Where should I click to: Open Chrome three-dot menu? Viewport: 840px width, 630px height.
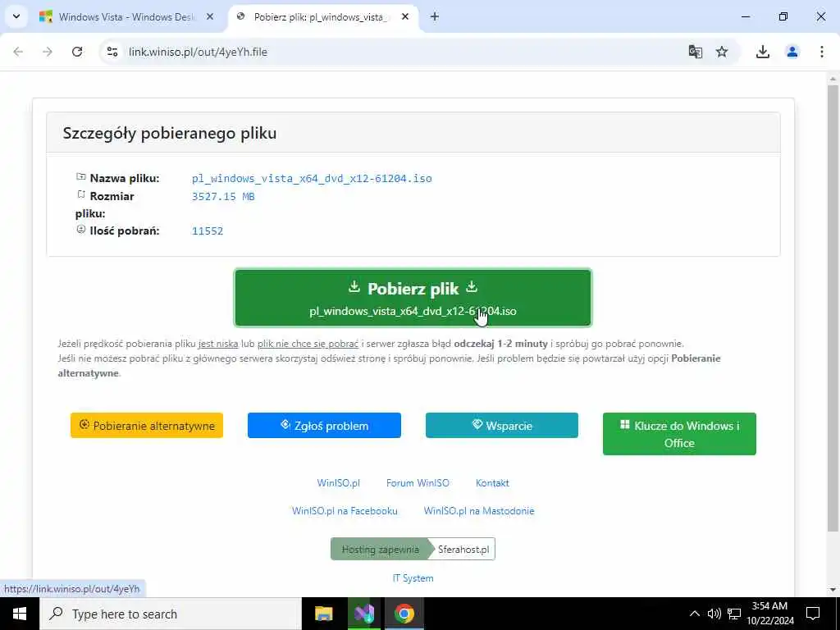click(x=822, y=52)
